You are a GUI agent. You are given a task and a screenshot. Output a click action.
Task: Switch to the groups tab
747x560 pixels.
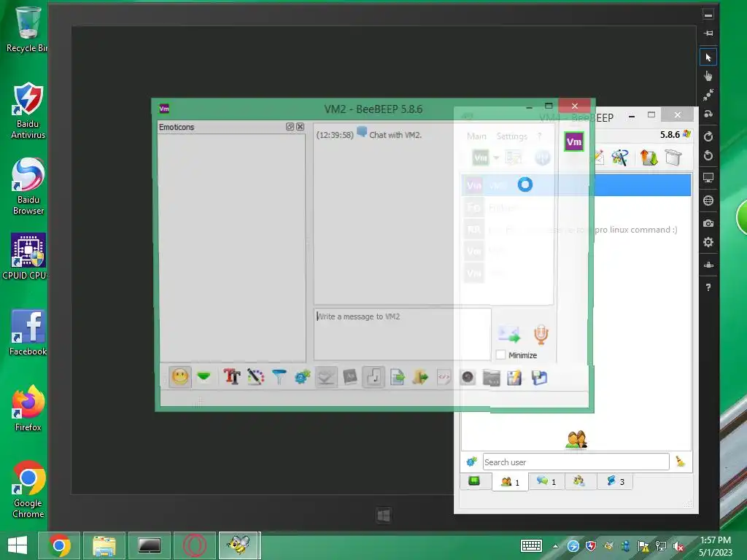(x=579, y=481)
